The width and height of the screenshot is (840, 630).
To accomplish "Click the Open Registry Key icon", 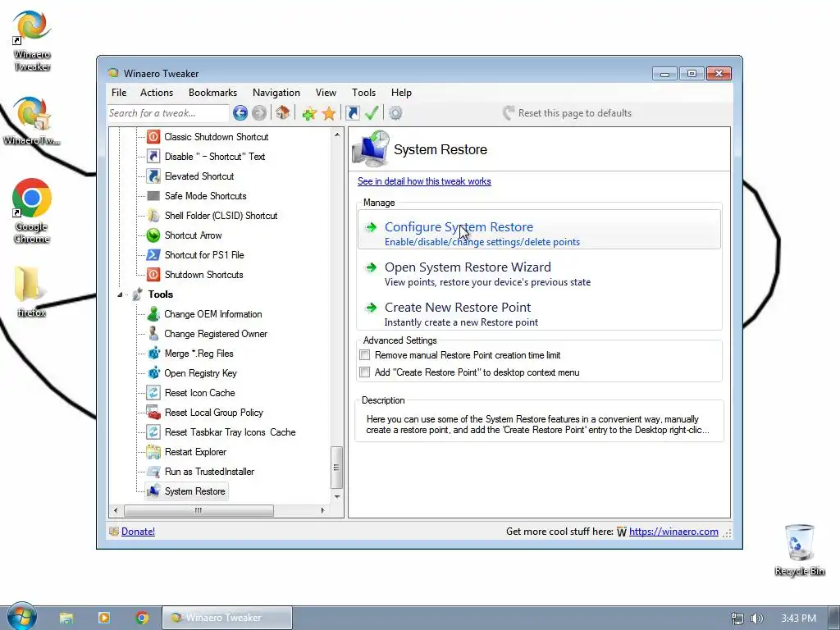I will (153, 373).
